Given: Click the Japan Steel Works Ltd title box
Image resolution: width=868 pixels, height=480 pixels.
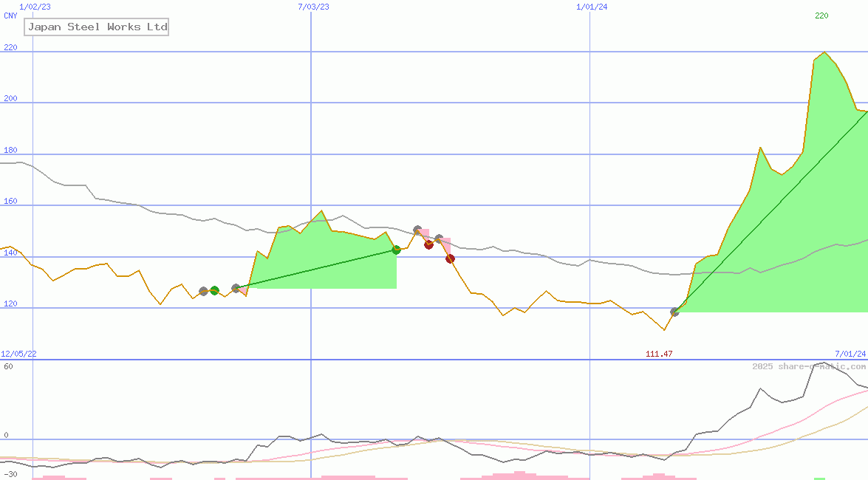Looking at the screenshot, I should 97,27.
